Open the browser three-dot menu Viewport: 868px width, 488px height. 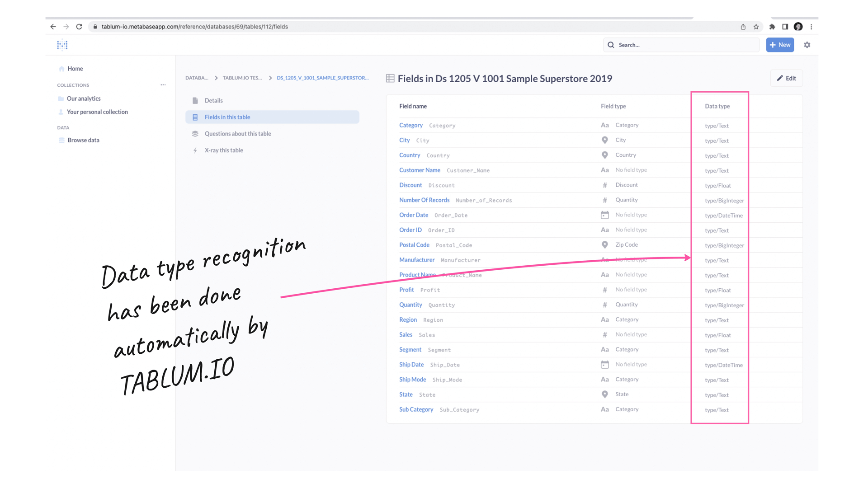811,27
